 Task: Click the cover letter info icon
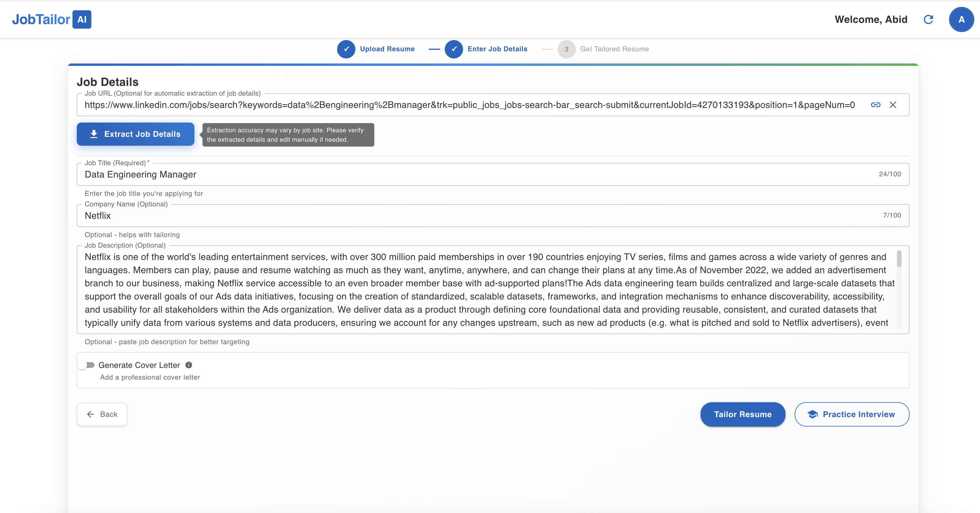(x=189, y=365)
